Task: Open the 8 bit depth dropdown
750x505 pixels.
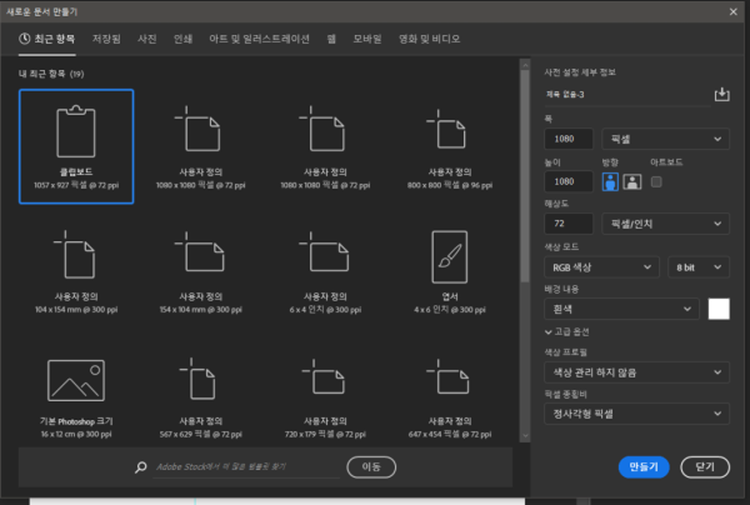Action: pos(698,267)
